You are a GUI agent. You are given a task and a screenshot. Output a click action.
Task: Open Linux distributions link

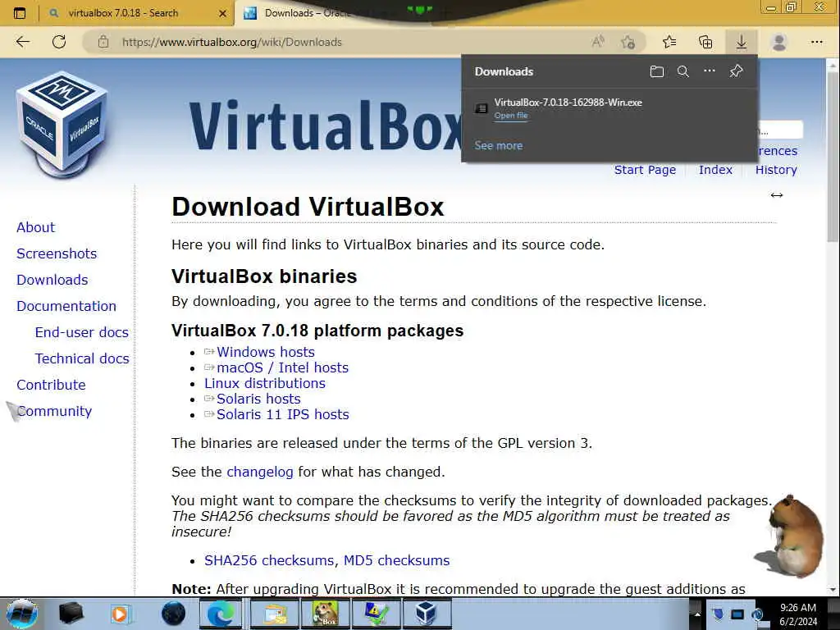point(265,383)
